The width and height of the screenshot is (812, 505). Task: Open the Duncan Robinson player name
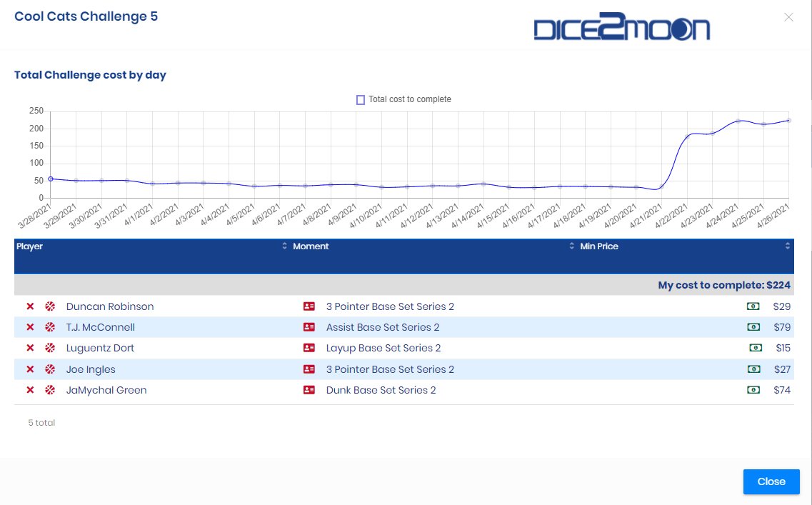pyautogui.click(x=110, y=306)
